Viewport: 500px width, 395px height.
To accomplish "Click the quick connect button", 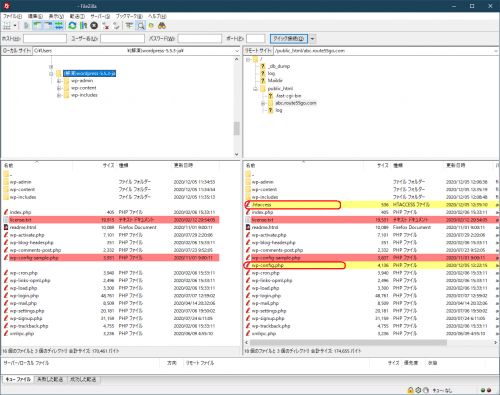I will pos(289,39).
